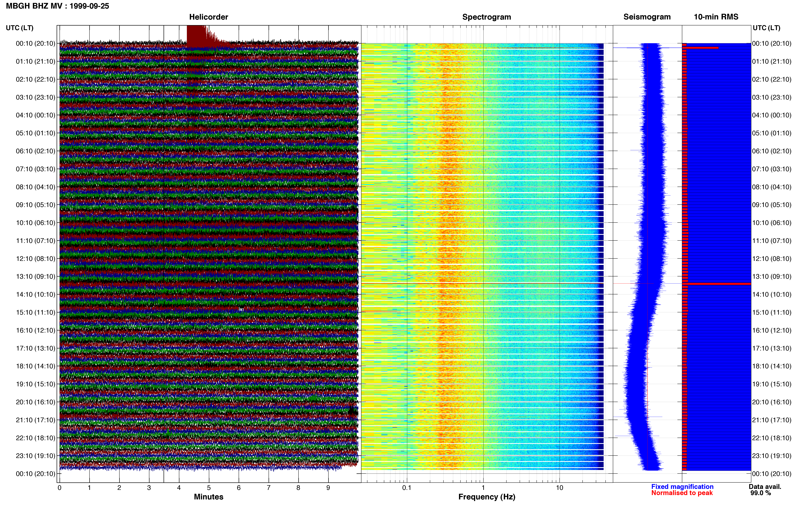Click the Data avail. label

(765, 486)
